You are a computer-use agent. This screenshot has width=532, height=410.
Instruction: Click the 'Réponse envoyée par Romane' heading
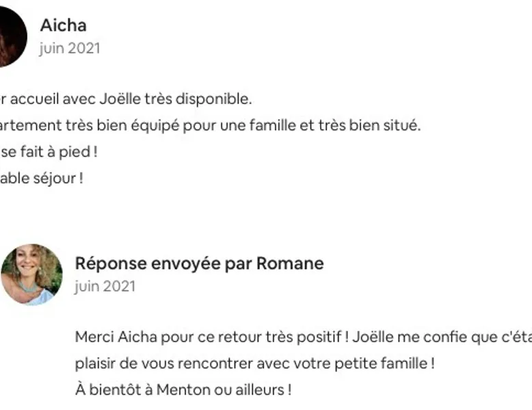pos(199,264)
